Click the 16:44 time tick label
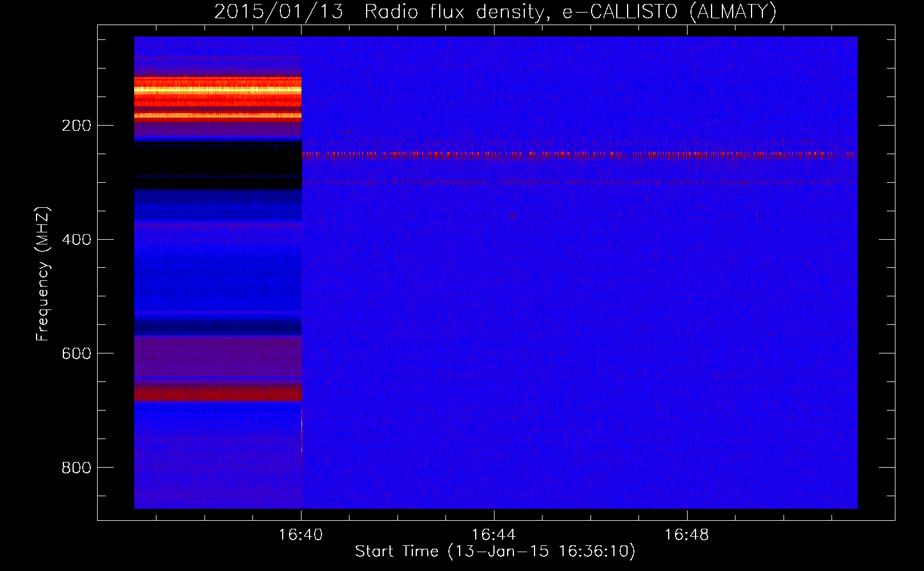This screenshot has width=924, height=571. point(493,535)
